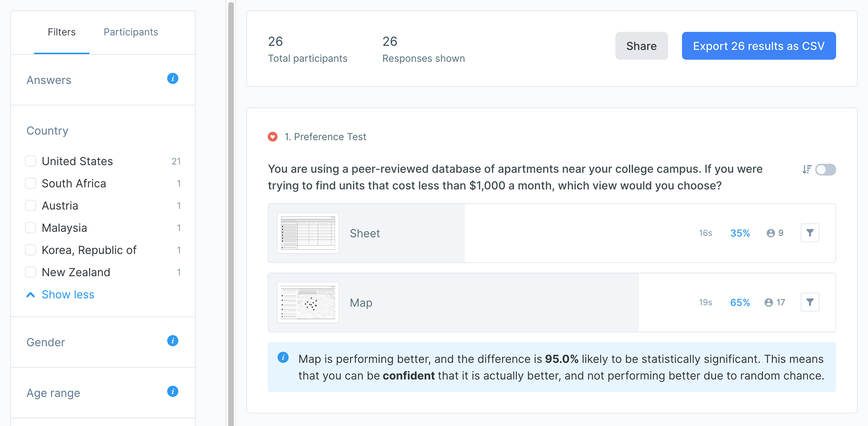Open the Sheet design thumbnail
The height and width of the screenshot is (426, 868).
pos(308,233)
